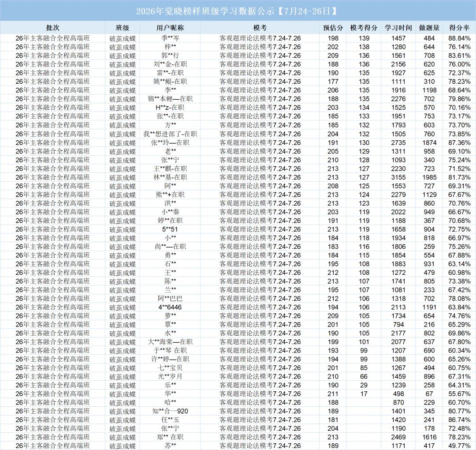This screenshot has width=476, height=450.
Task: Click the 88.84% score rate cell
Action: pos(459,38)
